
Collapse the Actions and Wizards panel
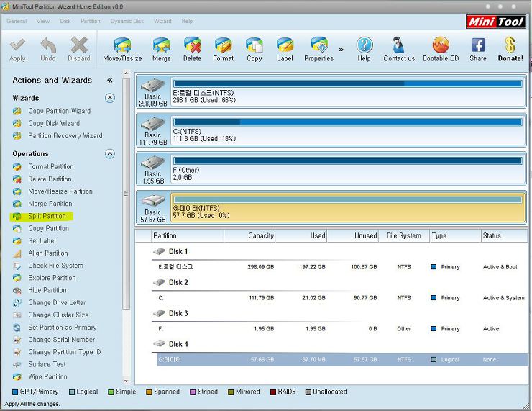click(109, 80)
